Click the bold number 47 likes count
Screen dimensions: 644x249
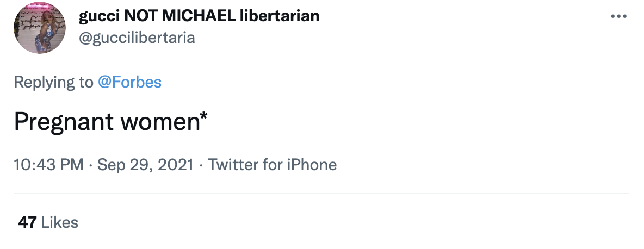click(27, 222)
